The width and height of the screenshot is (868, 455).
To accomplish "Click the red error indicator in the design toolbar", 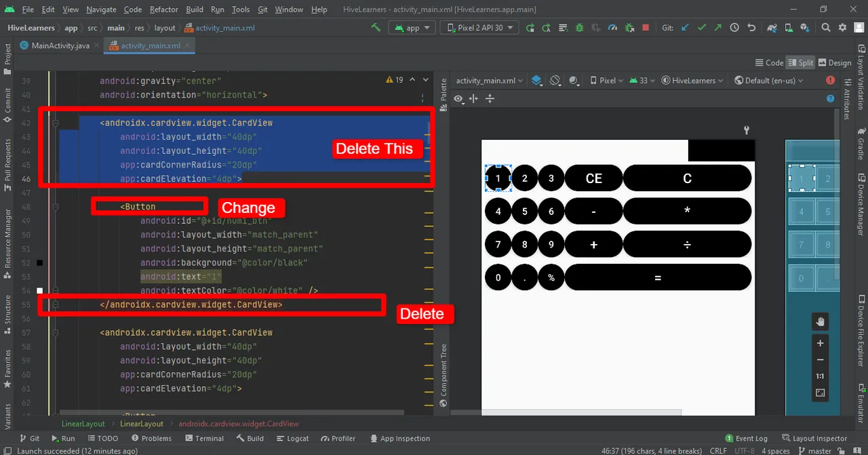I will coord(830,80).
